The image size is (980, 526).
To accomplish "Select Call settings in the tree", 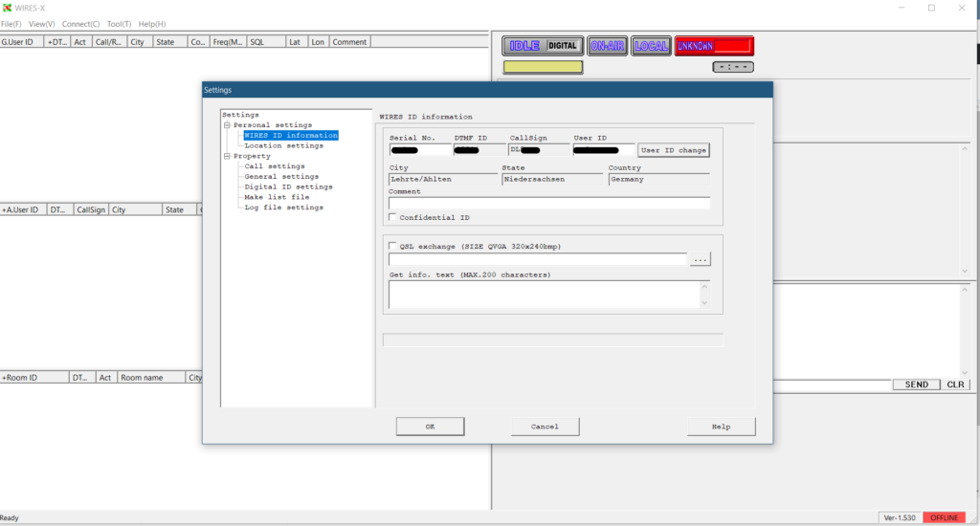I will pyautogui.click(x=275, y=166).
